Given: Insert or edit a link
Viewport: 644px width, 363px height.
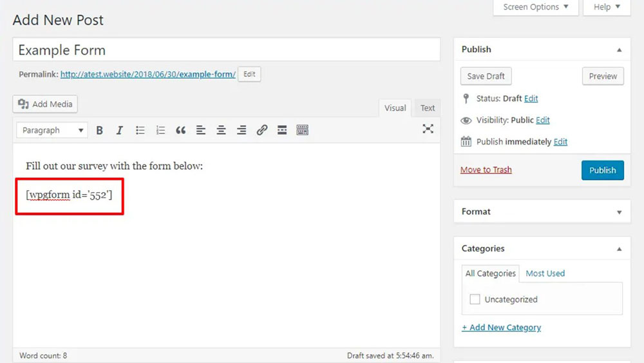Looking at the screenshot, I should pos(261,130).
